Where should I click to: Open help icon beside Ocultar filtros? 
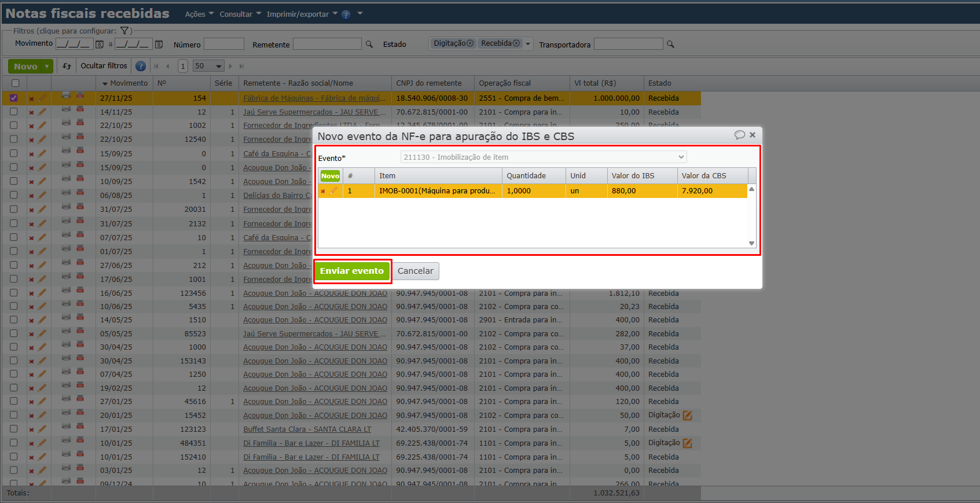point(140,66)
